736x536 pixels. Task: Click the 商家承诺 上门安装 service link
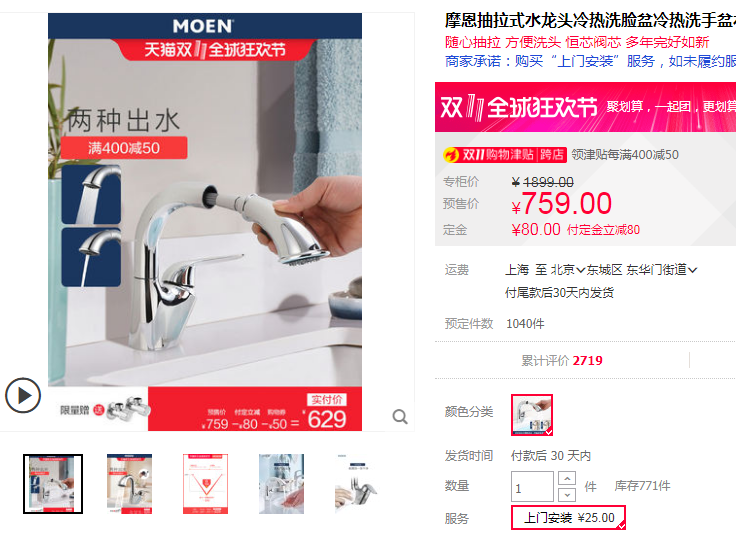[590, 61]
